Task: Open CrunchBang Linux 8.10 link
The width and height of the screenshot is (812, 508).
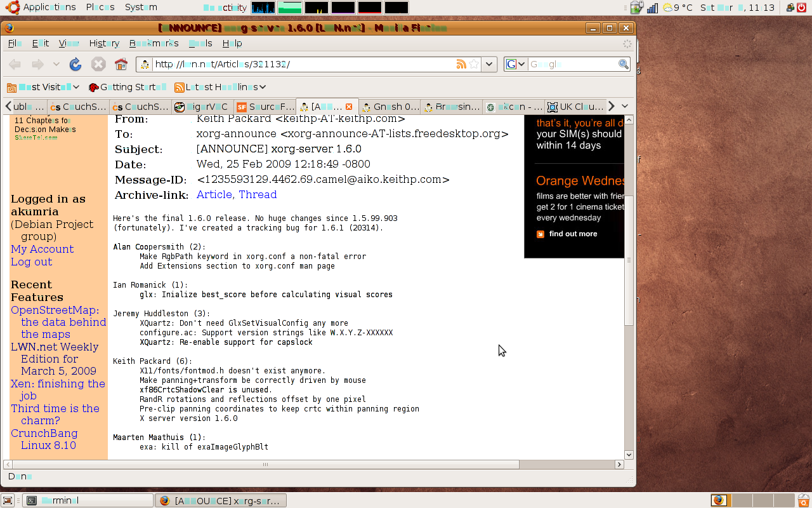Action: 44,439
